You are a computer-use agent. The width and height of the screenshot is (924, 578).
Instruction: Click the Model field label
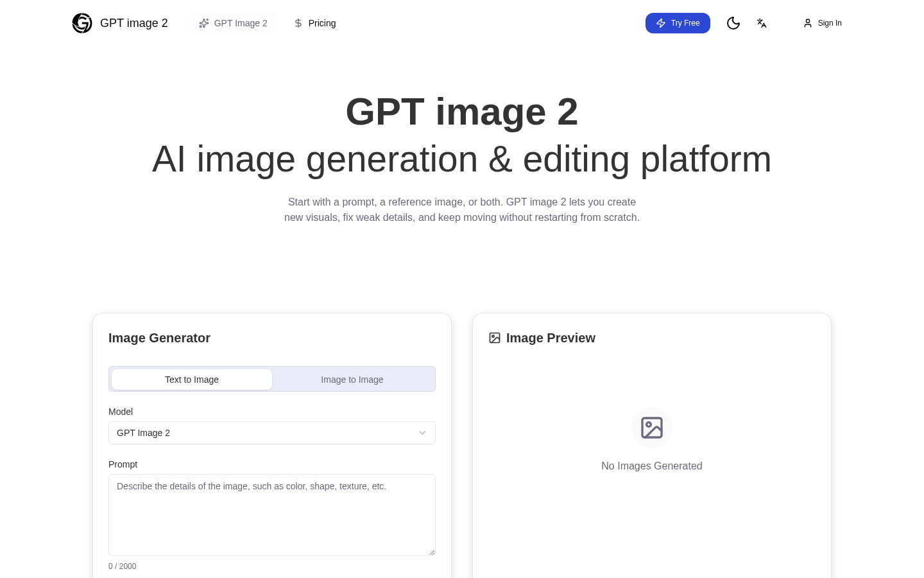coord(121,412)
